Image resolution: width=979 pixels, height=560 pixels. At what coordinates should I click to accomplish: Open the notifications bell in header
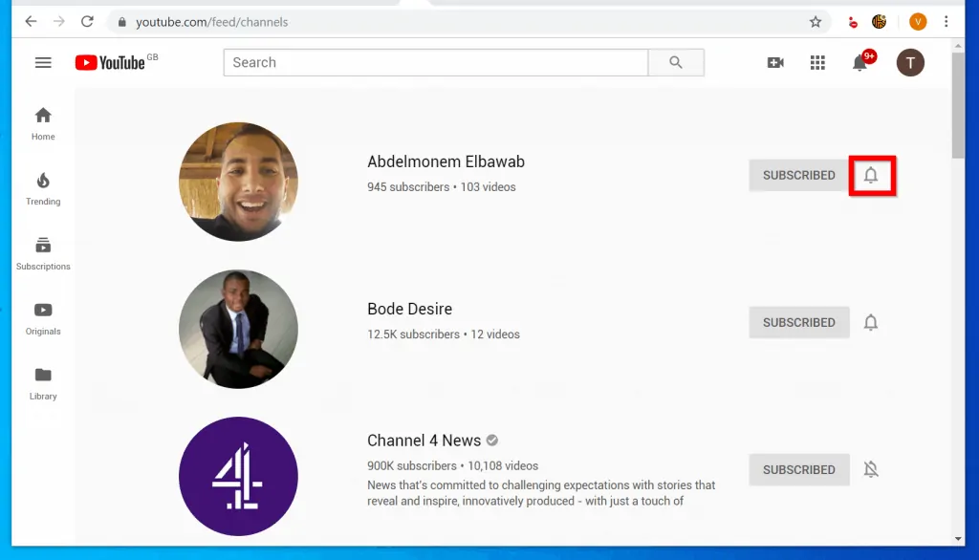(860, 63)
